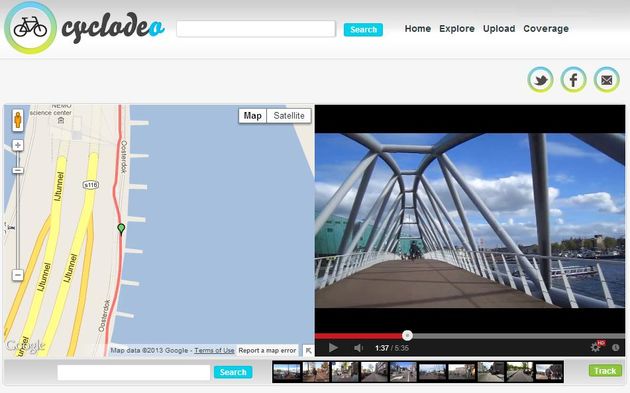Mute the video speaker icon
This screenshot has width=630, height=393.
(x=358, y=348)
